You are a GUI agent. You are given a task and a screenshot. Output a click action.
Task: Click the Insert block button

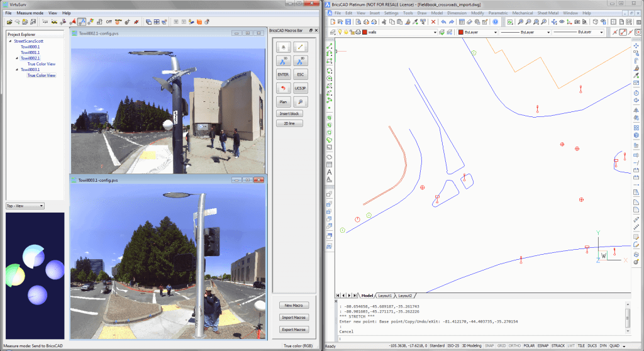[290, 114]
